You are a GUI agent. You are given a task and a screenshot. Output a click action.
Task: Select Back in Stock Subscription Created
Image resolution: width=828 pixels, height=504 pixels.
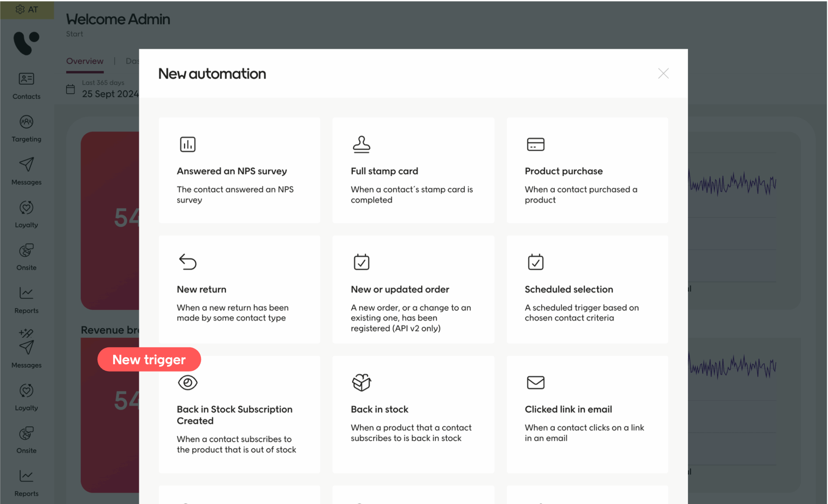click(x=239, y=415)
